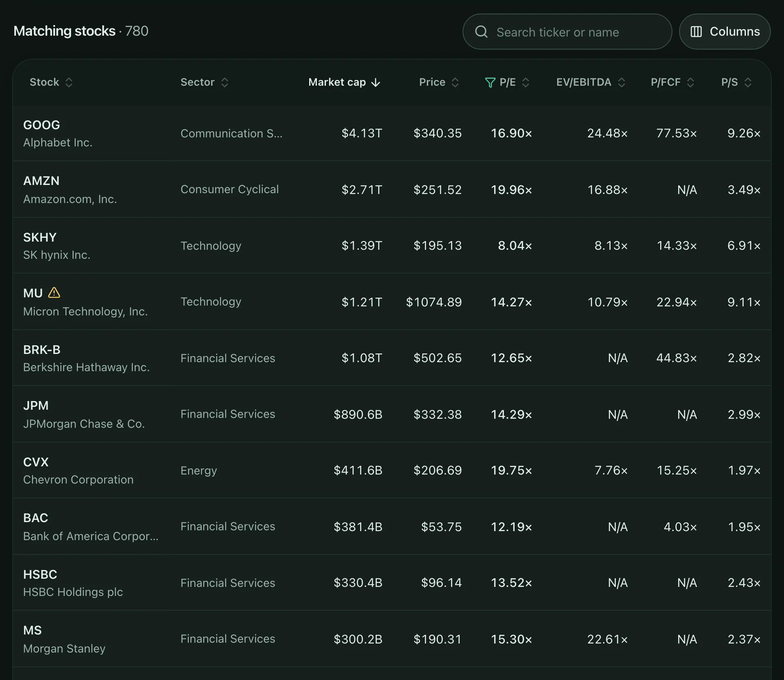Click the $502.65 price value
Image resolution: width=784 pixels, height=680 pixels.
pyautogui.click(x=438, y=358)
